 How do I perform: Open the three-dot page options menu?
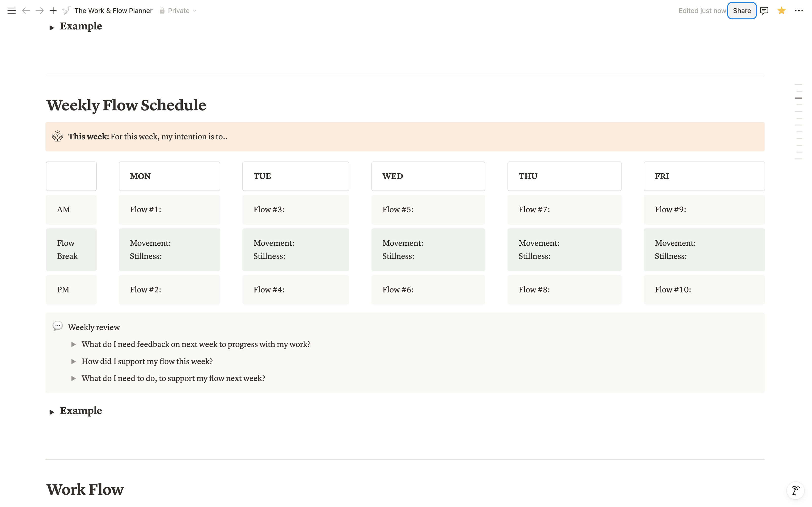click(799, 11)
